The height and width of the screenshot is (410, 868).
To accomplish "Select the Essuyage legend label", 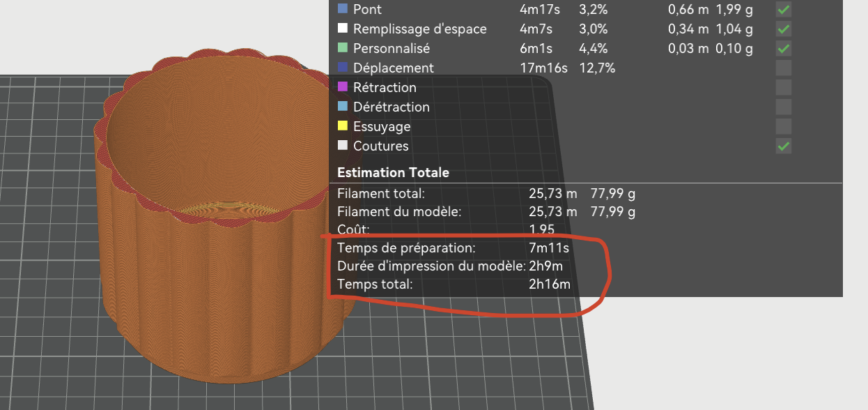I will (382, 127).
